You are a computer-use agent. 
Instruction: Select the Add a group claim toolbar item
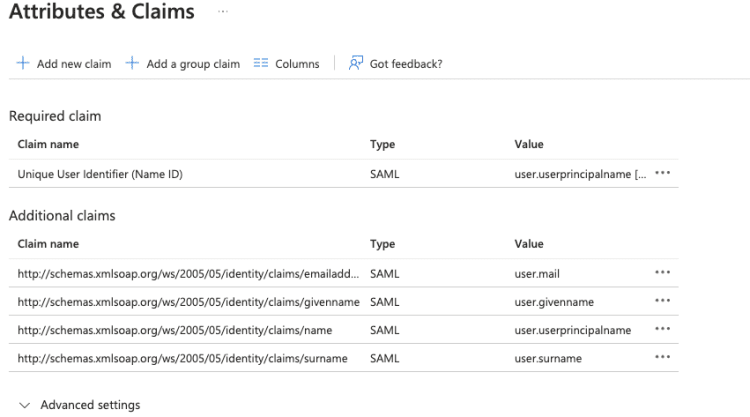(x=193, y=64)
